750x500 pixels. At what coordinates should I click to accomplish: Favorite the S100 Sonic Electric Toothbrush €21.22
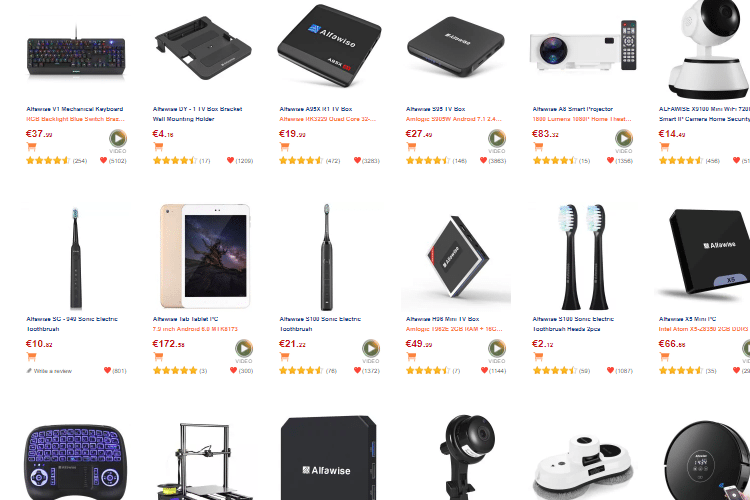point(357,370)
